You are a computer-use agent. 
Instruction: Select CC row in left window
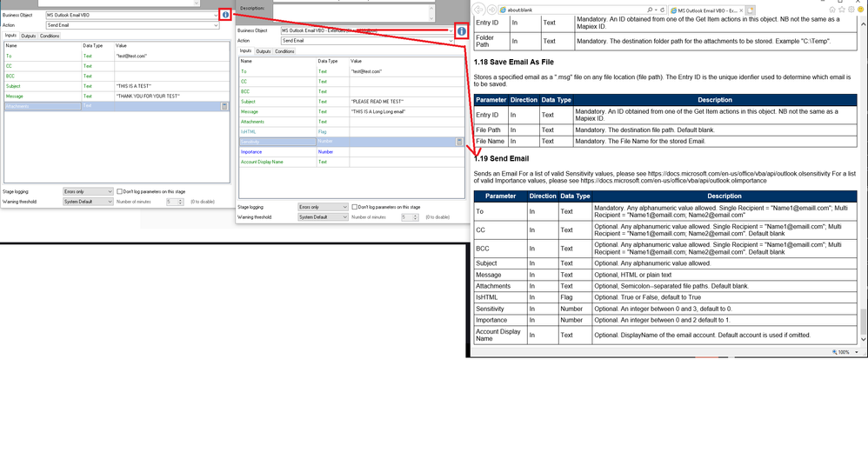pos(117,66)
